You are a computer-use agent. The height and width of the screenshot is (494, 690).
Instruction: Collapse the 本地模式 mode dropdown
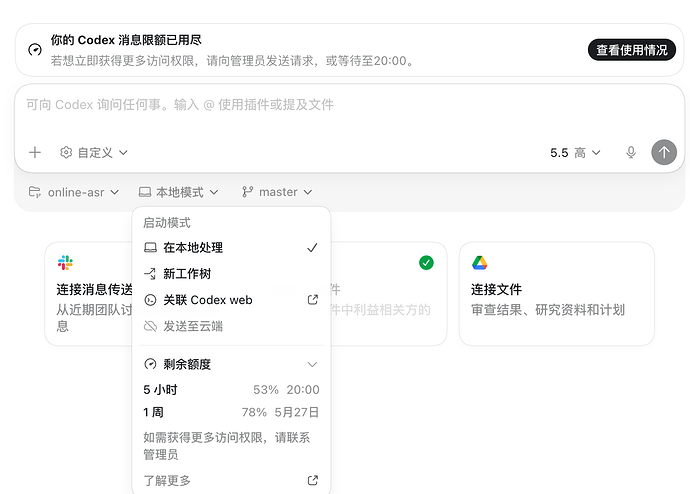179,192
